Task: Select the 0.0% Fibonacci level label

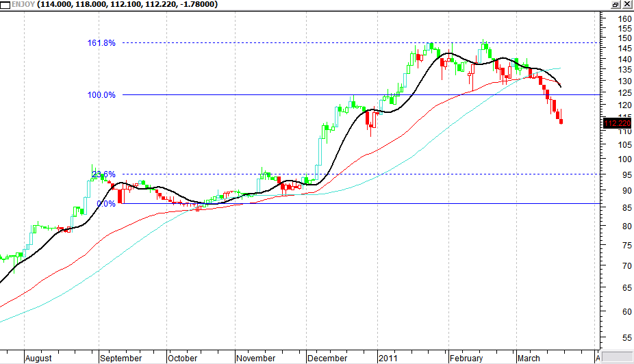Action: point(106,204)
